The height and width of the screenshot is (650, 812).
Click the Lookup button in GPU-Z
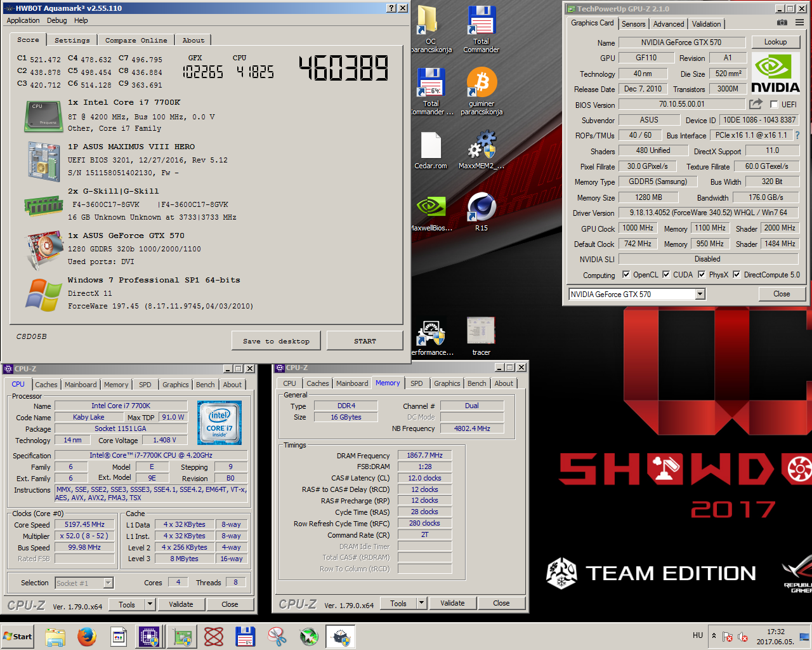775,42
